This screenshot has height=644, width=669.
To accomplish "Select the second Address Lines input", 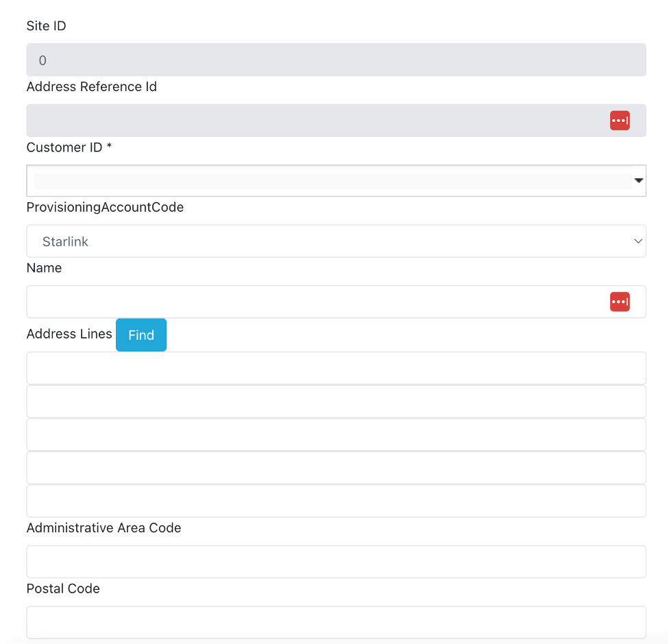I will coord(336,401).
